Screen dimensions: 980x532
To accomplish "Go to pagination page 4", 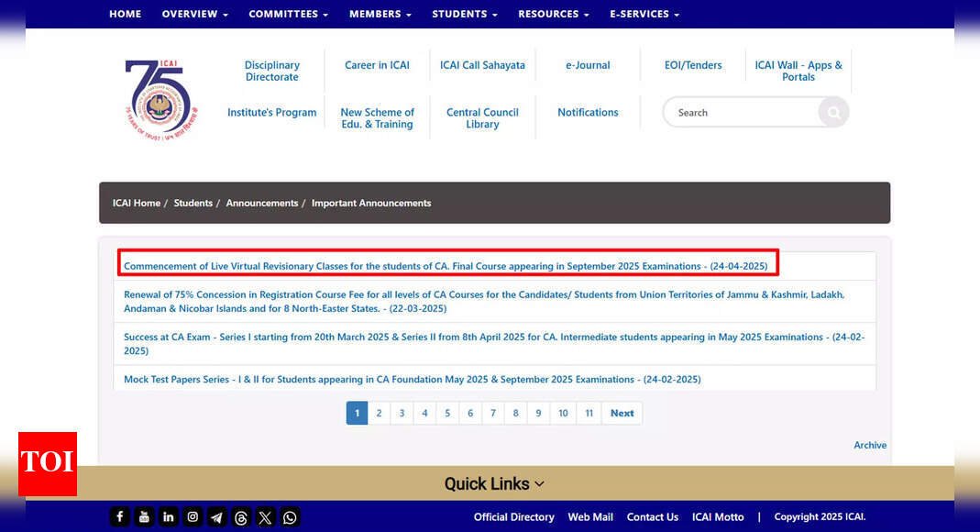I will 424,414.
